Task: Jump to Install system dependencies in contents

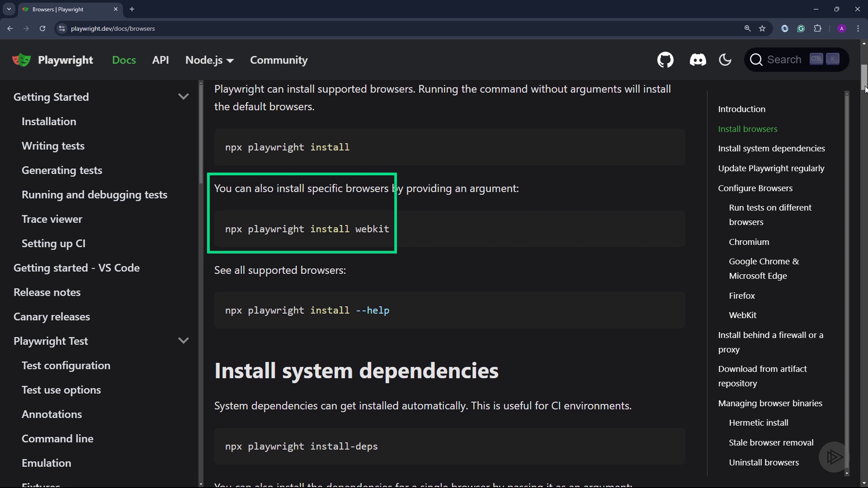Action: [771, 148]
